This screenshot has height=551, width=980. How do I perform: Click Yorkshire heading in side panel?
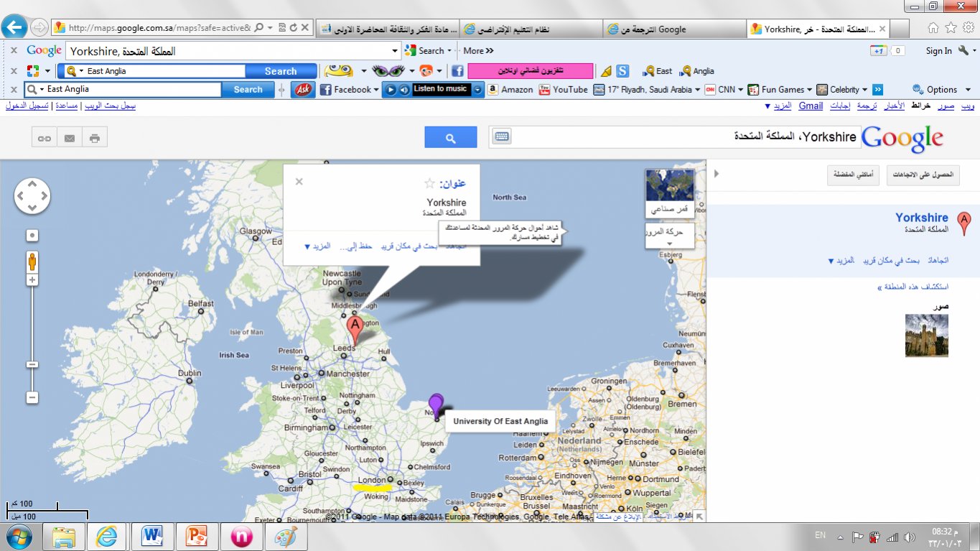point(922,218)
